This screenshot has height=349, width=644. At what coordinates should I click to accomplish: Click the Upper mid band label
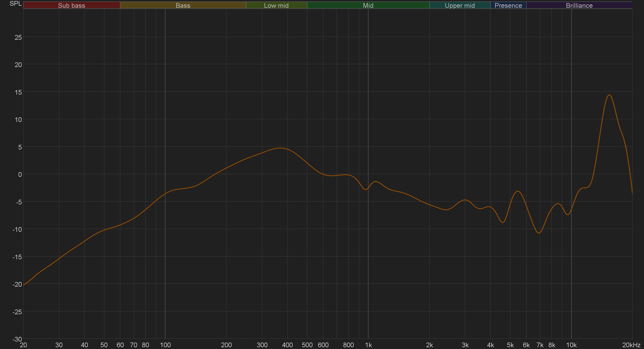tap(460, 5)
